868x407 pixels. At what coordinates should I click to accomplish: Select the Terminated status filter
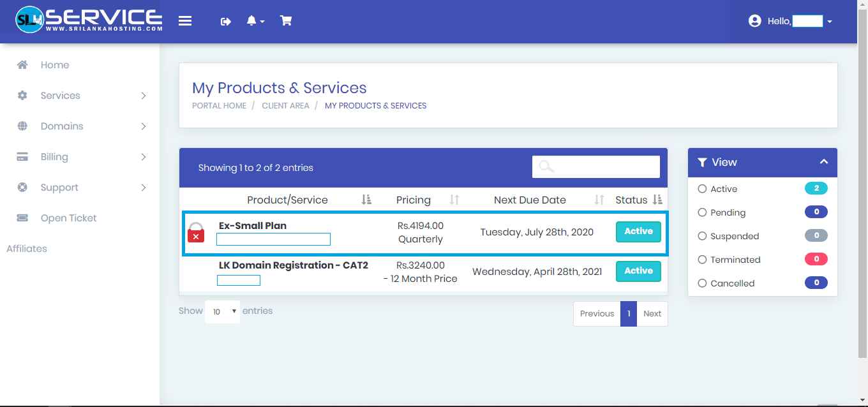(x=702, y=259)
